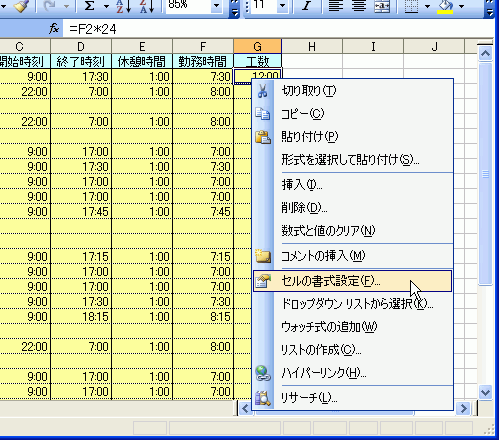Choose 数式と値のクリア(N) menu entry
The height and width of the screenshot is (440, 499).
353,231
